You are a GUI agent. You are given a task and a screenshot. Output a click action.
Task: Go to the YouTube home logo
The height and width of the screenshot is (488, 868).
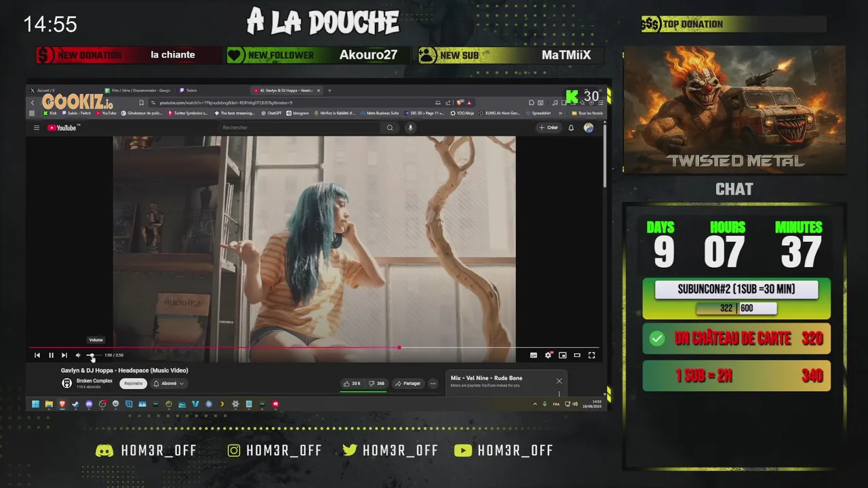pos(64,127)
